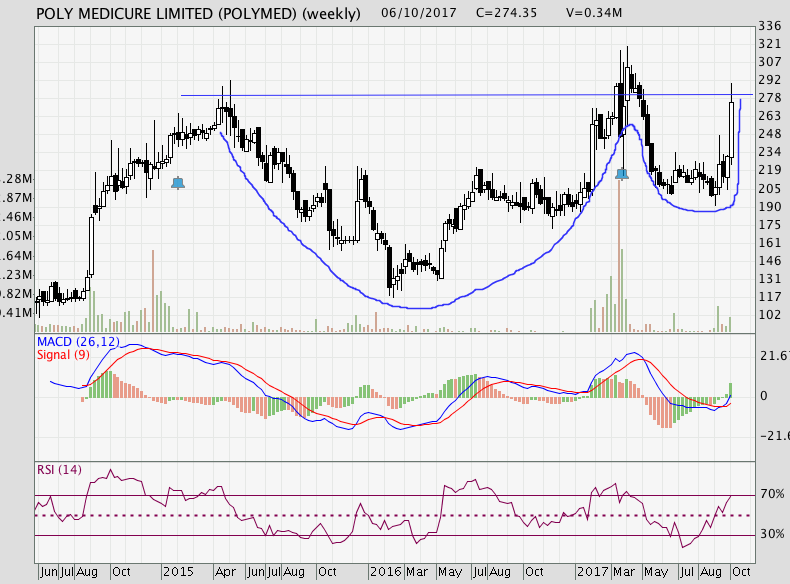Image resolution: width=790 pixels, height=584 pixels.
Task: Click the 2016 year label on time axis
Action: (x=385, y=573)
